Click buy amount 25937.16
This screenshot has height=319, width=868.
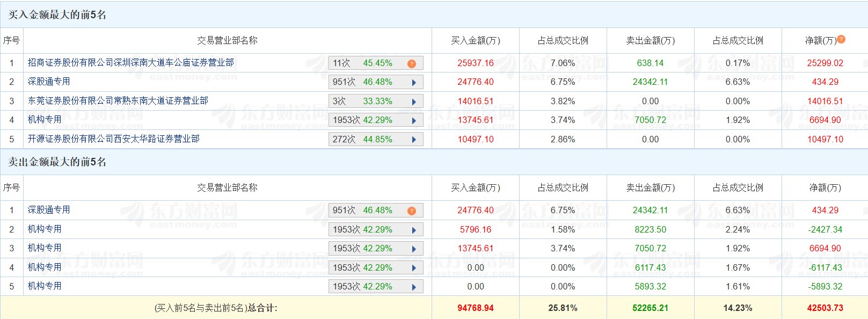(476, 63)
